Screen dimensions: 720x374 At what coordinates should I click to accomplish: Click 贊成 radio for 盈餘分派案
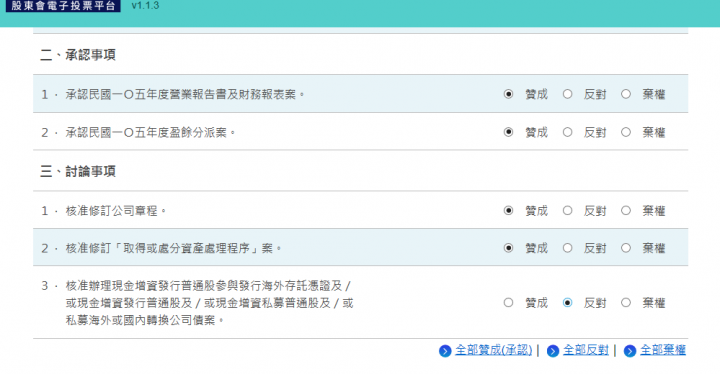pyautogui.click(x=508, y=132)
